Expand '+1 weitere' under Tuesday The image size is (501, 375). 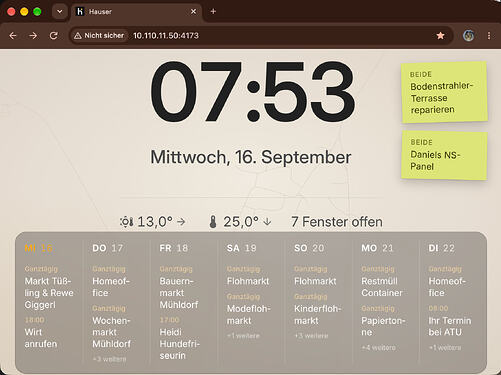click(445, 347)
